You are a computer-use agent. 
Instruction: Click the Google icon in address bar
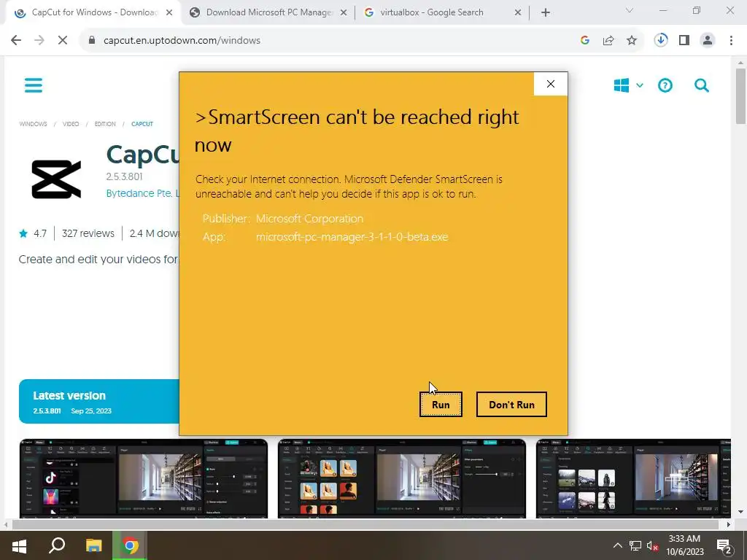(x=585, y=41)
